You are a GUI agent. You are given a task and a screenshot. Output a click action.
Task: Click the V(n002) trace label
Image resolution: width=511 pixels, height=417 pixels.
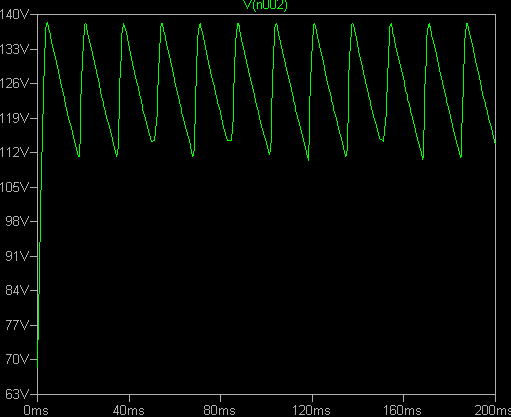click(x=265, y=5)
